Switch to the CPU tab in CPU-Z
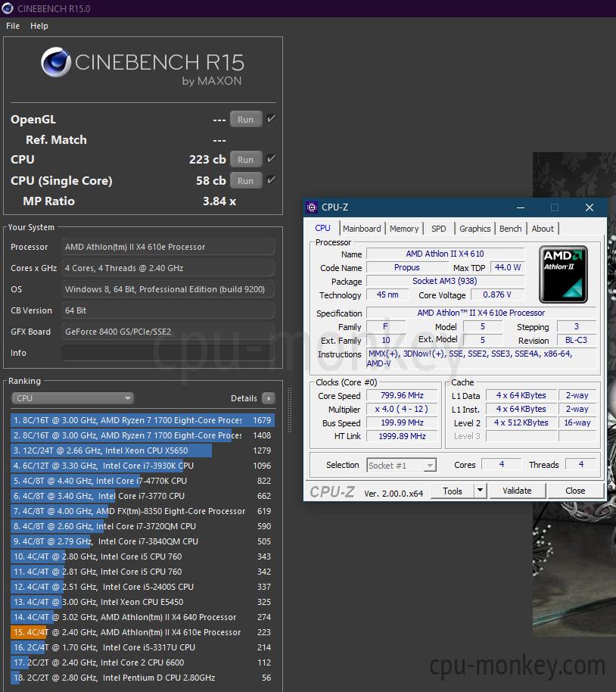The image size is (616, 692). [322, 228]
